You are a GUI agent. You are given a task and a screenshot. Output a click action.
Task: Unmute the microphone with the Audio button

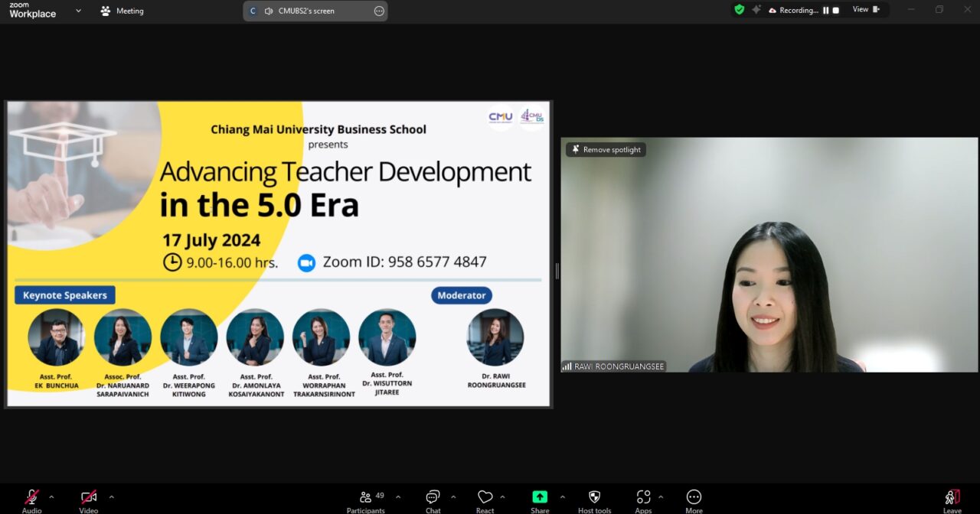tap(31, 499)
